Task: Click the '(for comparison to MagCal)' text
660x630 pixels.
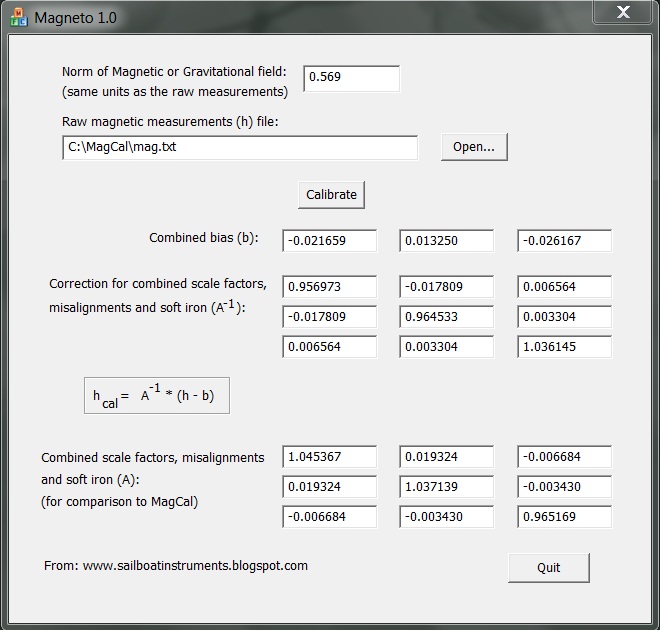Action: point(120,502)
